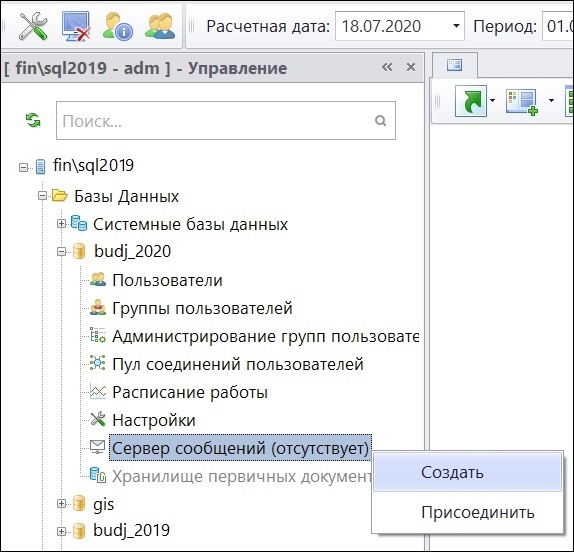Viewport: 574px width, 552px height.
Task: Select the gis database label
Action: pos(104,504)
